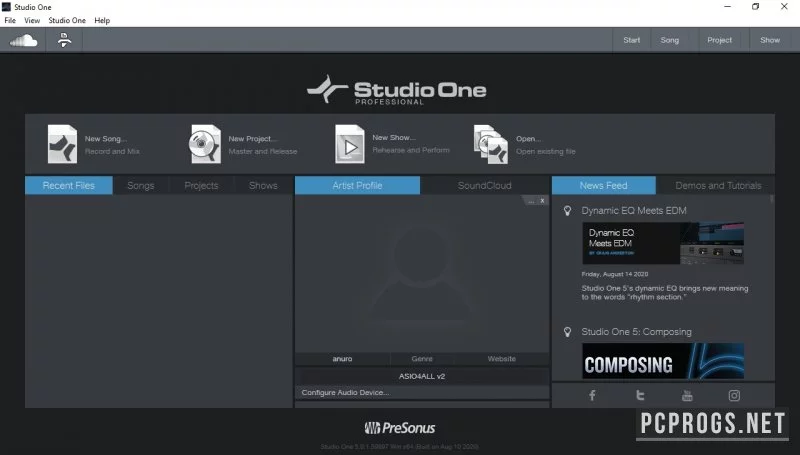The width and height of the screenshot is (800, 455).
Task: Open the artist profile ellipsis options
Action: tap(531, 201)
